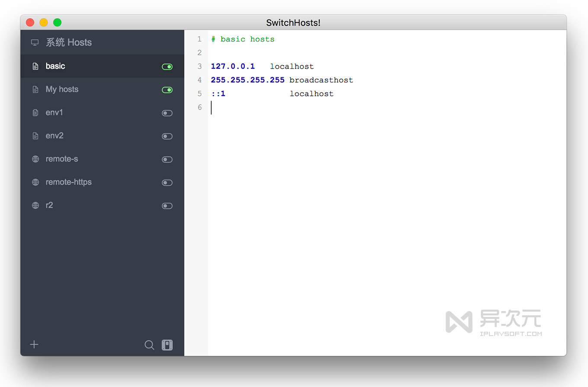Click the file icon next to basic
The image size is (588, 387).
[x=35, y=66]
